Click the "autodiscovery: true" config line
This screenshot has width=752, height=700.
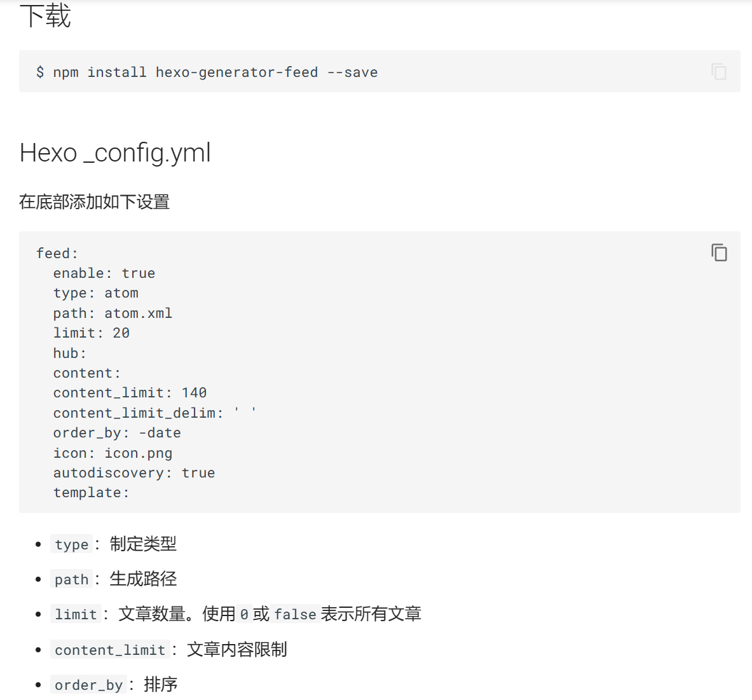click(x=134, y=473)
